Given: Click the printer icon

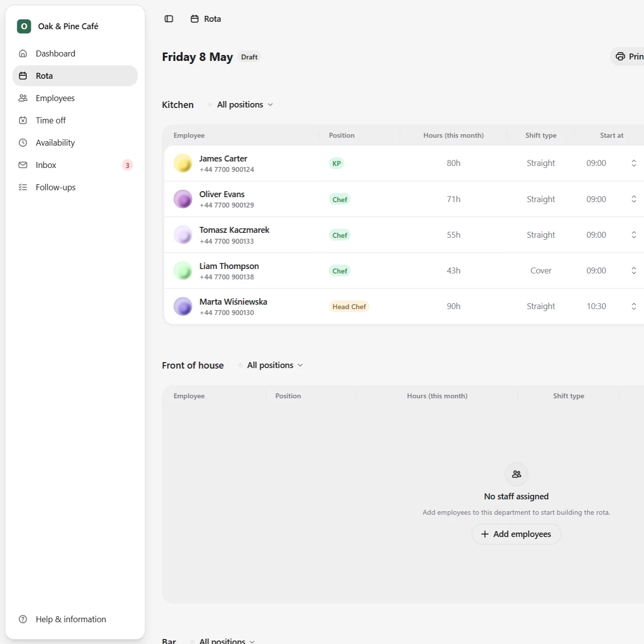Looking at the screenshot, I should (x=620, y=56).
